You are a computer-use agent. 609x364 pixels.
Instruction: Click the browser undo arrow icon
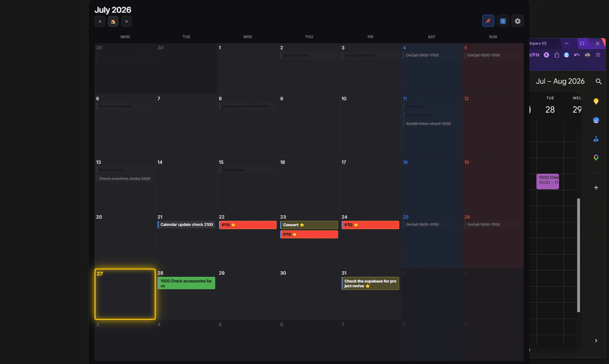577,55
